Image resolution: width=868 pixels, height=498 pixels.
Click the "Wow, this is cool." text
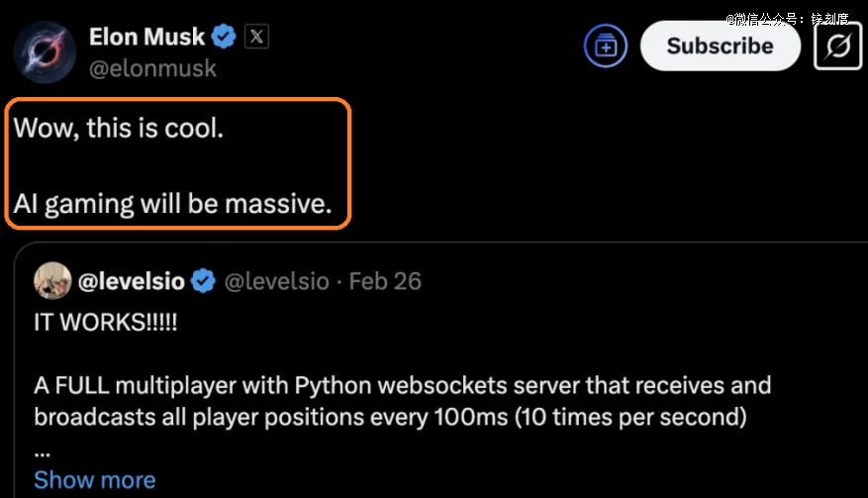118,129
